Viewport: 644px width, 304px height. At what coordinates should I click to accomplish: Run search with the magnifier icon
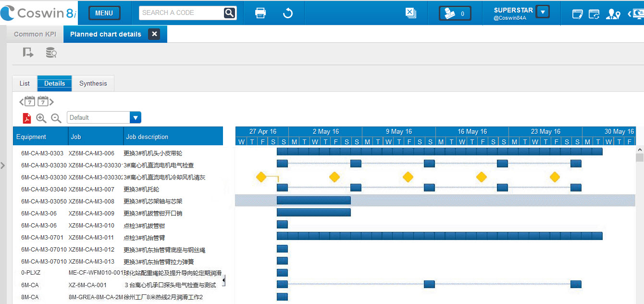coord(230,13)
